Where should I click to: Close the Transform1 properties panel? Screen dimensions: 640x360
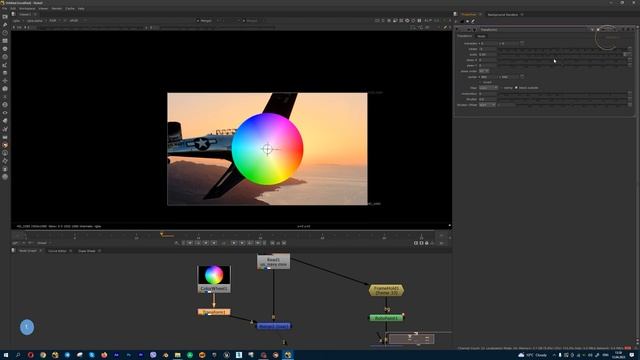[x=633, y=29]
